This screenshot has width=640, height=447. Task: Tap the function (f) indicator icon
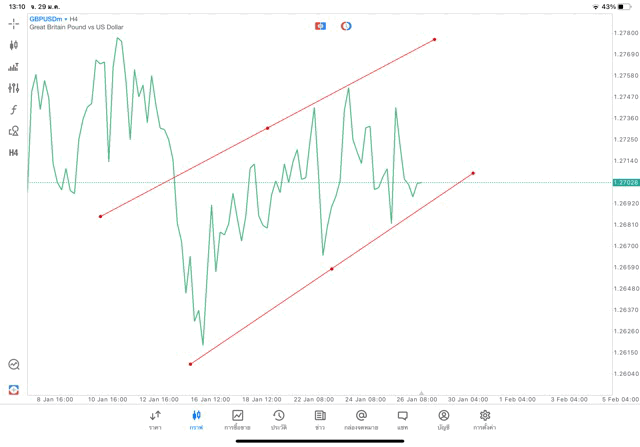(x=14, y=109)
